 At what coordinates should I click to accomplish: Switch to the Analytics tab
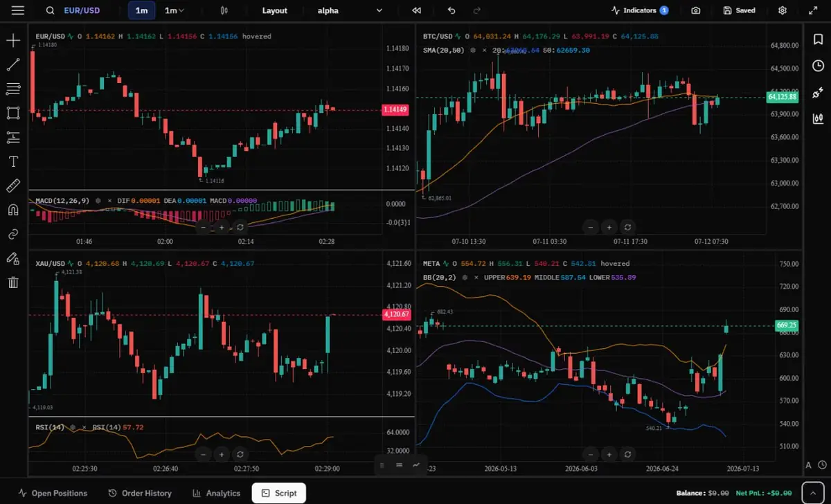(217, 493)
